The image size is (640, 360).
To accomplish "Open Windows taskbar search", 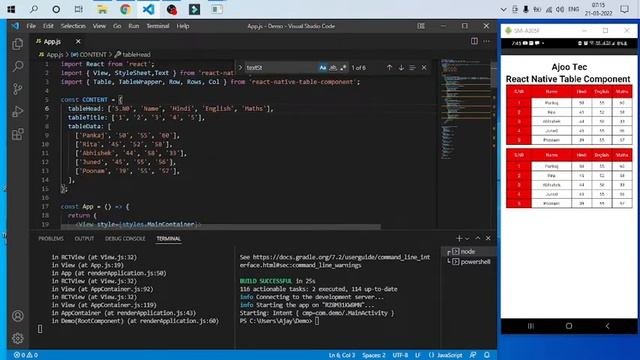I will [x=34, y=9].
